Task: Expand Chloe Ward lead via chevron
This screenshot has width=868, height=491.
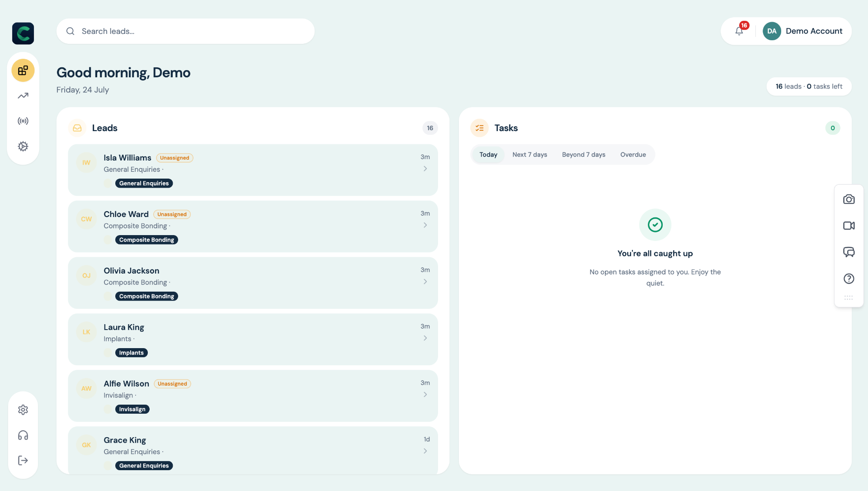Action: click(x=425, y=225)
